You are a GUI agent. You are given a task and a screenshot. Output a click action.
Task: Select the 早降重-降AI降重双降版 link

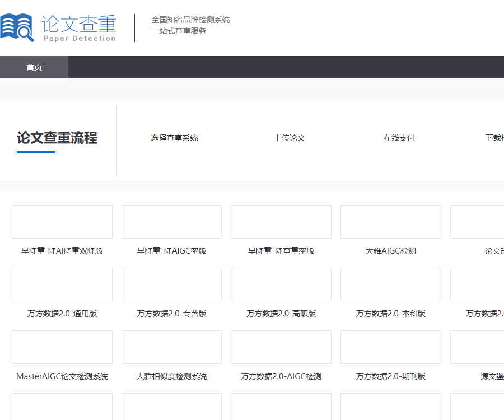62,251
